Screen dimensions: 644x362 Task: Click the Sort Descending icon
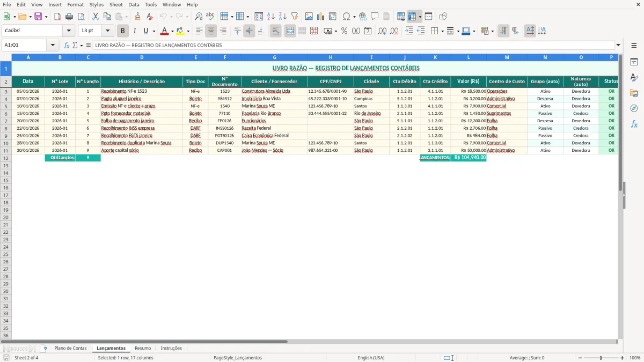click(x=282, y=17)
